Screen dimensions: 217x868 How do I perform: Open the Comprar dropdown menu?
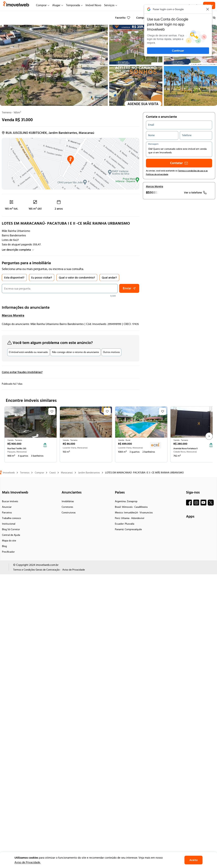[x=42, y=5]
